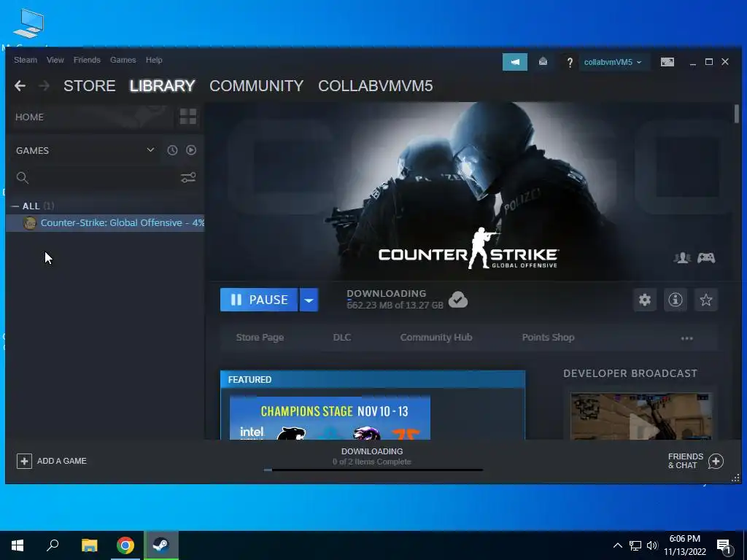Enter Big Picture mode icon
Image resolution: width=747 pixels, height=560 pixels.
[x=667, y=62]
